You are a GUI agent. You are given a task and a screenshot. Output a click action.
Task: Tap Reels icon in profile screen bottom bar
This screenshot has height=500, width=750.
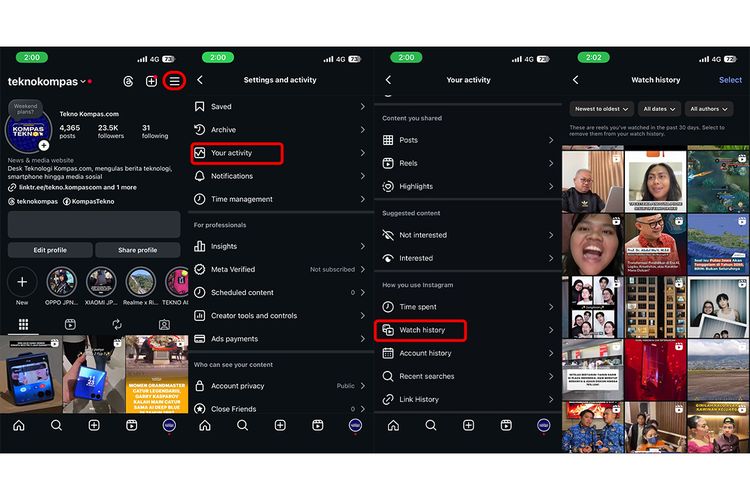pos(132,425)
